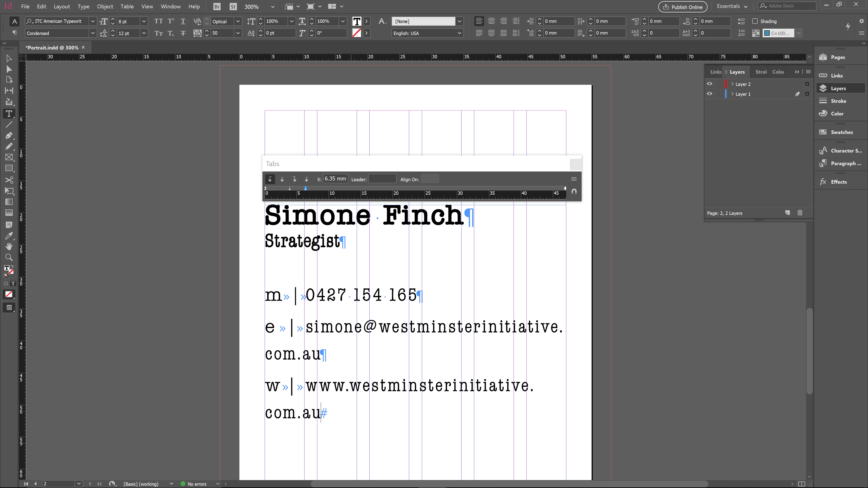Select the Scissors tool
Image resolution: width=868 pixels, height=488 pixels.
click(x=9, y=180)
